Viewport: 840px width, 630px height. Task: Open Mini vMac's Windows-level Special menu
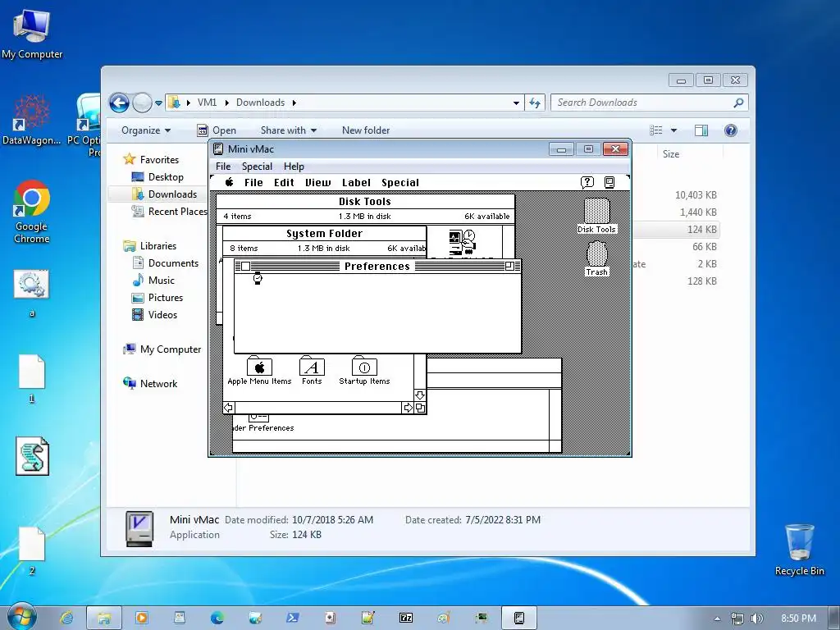(257, 166)
